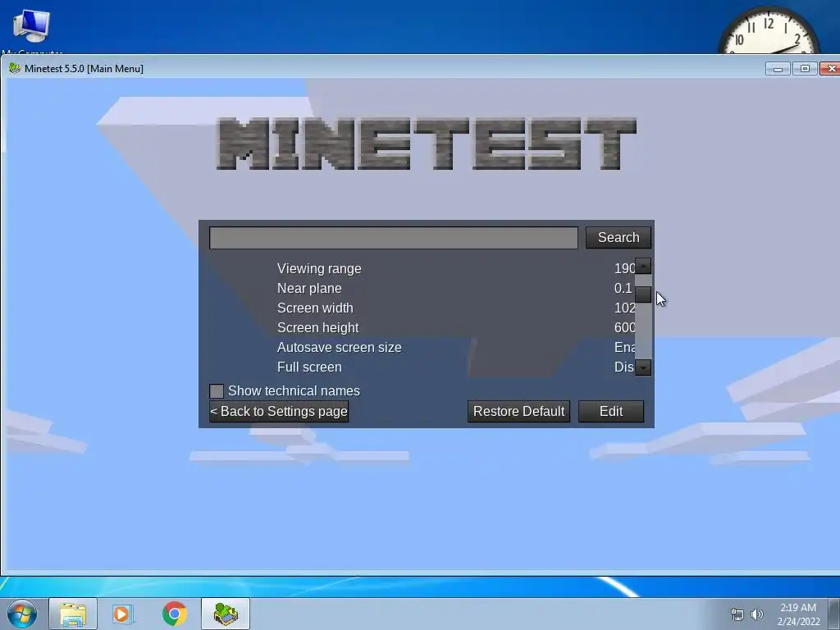Screen dimensions: 840x630
Task: Click the desktop clock gadget
Action: 769,31
